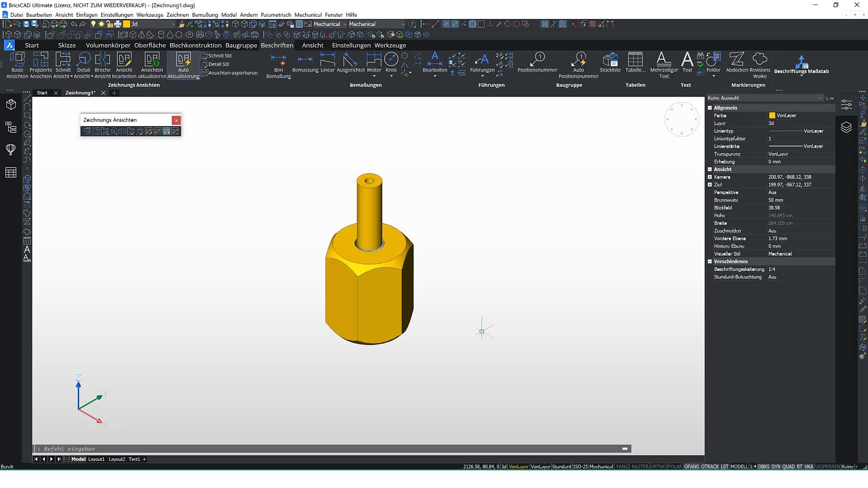Open the Bemaßung menu
Screen dimensions: 868x488
(205, 15)
